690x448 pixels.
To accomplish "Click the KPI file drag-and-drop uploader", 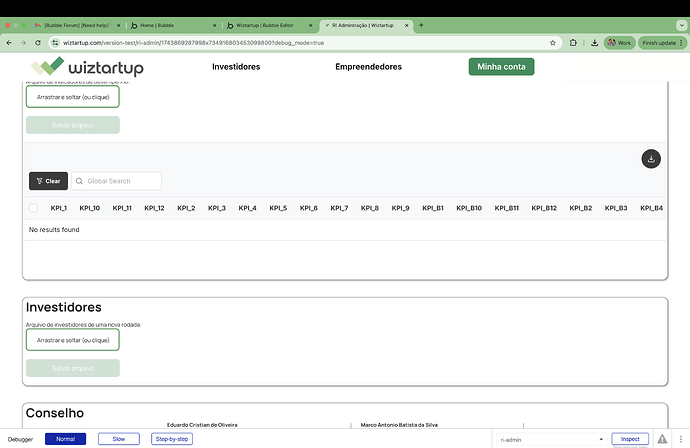I will coord(73,97).
